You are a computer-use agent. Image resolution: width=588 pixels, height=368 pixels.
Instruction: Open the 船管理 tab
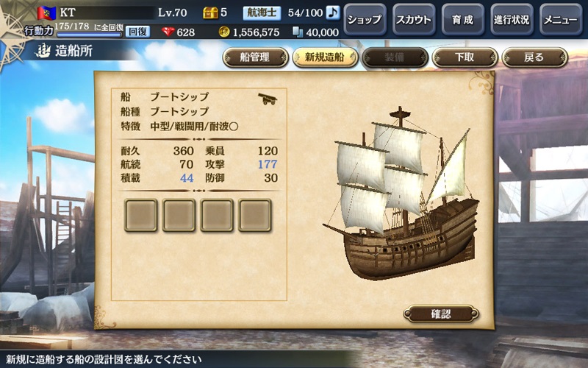255,57
